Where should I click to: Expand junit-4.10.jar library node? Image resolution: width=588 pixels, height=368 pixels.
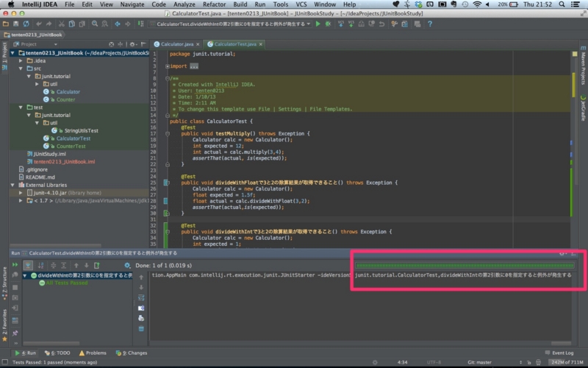click(x=21, y=193)
